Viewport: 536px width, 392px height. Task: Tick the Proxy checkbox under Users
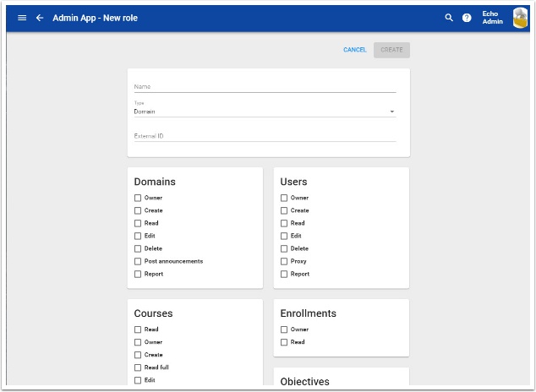(284, 261)
